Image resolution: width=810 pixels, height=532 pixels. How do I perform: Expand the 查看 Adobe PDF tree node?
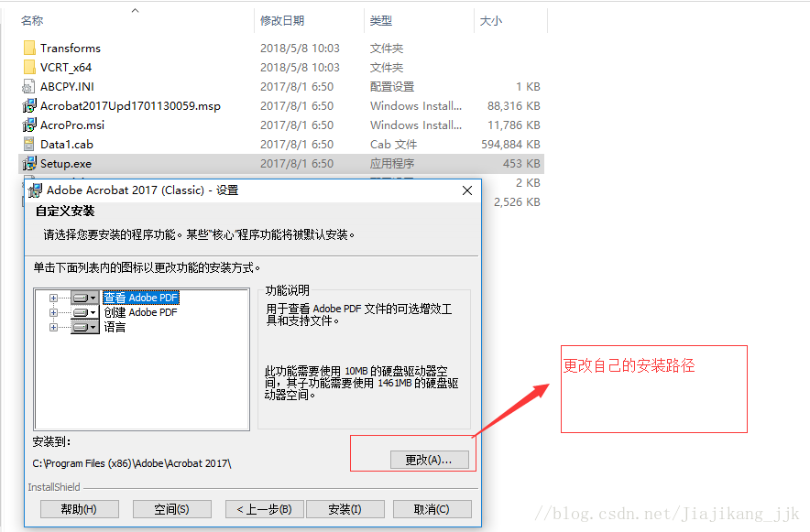click(x=53, y=298)
